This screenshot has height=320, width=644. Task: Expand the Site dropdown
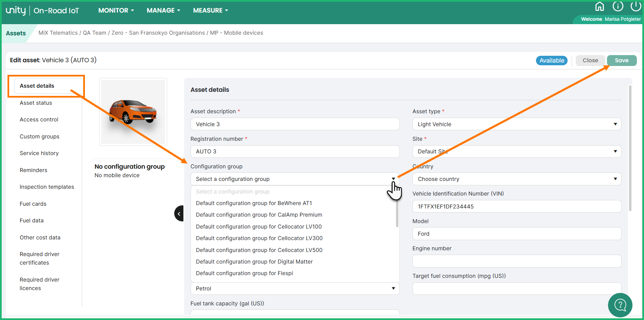pyautogui.click(x=517, y=152)
